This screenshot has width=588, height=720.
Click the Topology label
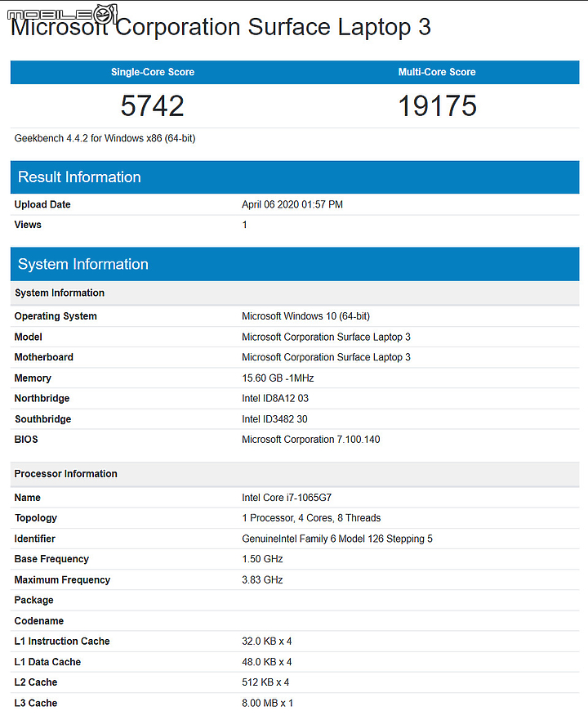[35, 518]
